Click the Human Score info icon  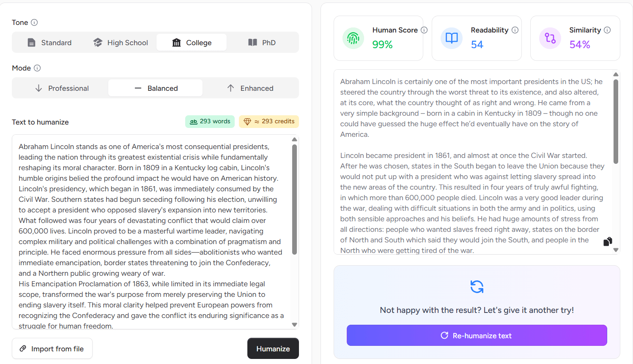[x=424, y=30]
